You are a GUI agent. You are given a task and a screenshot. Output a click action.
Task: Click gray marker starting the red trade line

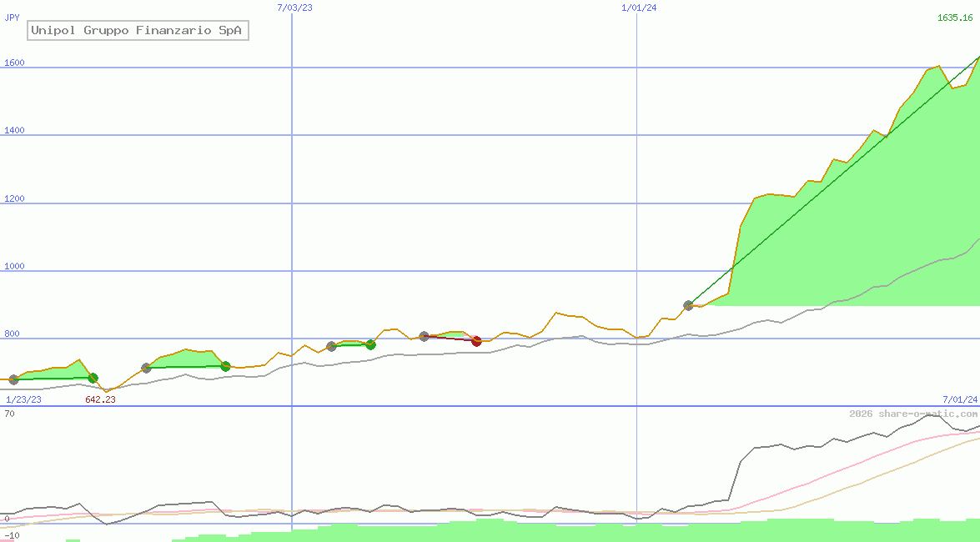coord(424,336)
